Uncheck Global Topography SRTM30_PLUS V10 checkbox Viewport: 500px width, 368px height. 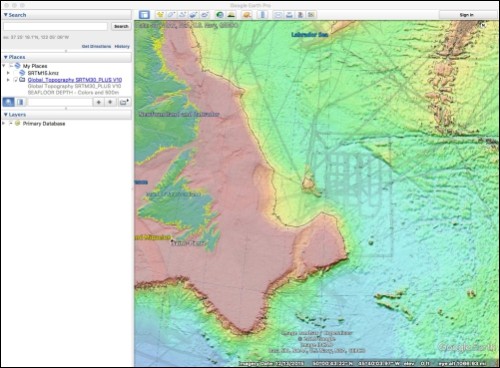pos(15,80)
